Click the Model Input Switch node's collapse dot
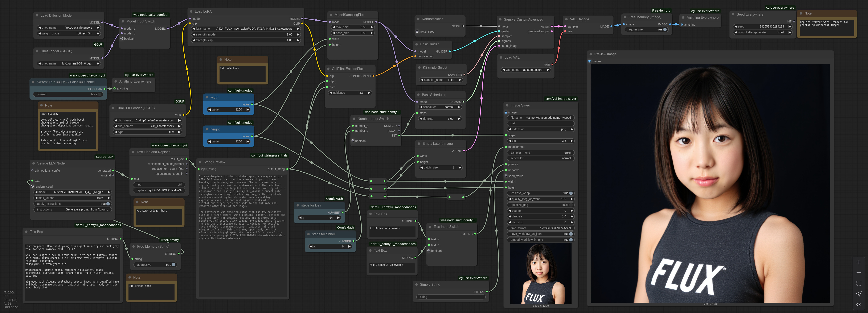The height and width of the screenshot is (313, 868). coord(123,21)
